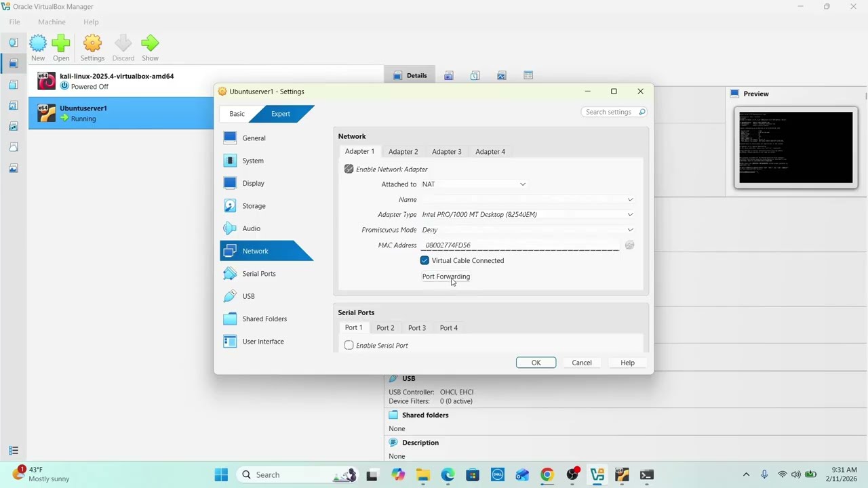Click the VM preview thumbnail
The height and width of the screenshot is (488, 868).
click(x=795, y=148)
